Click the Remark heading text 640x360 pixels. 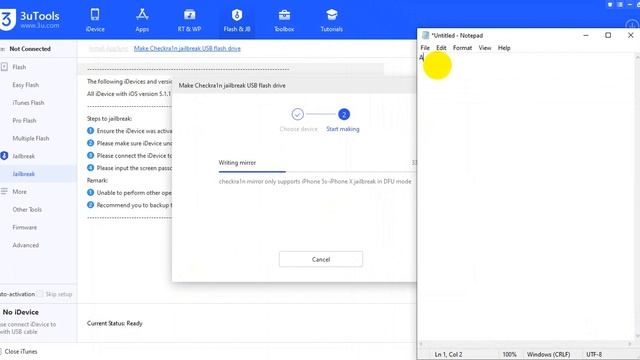97,180
